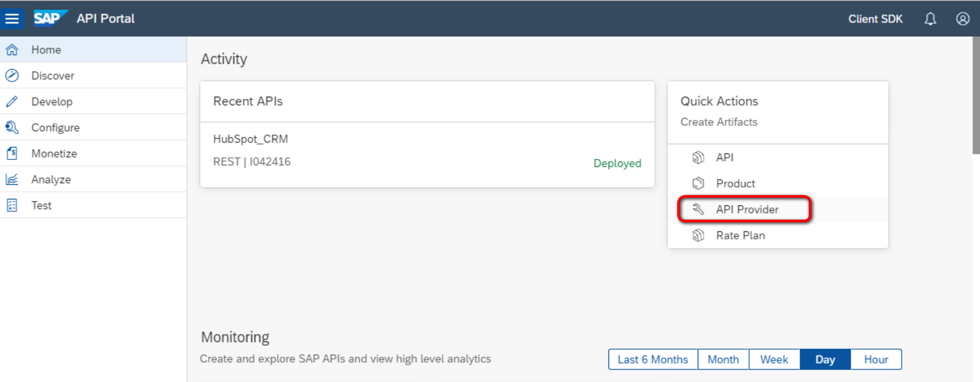Open the HubSpot_CRM recent API

tap(250, 139)
